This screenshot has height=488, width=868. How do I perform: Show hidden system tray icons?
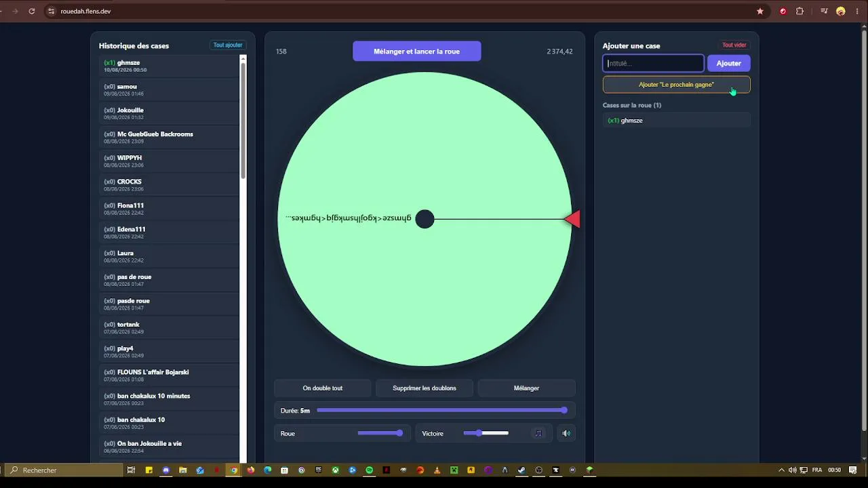[781, 470]
